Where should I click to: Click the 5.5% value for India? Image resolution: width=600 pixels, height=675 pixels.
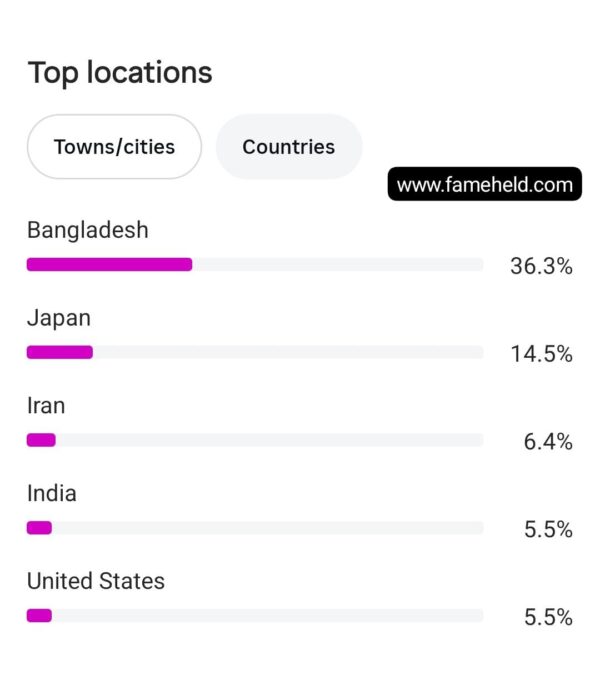pos(548,529)
